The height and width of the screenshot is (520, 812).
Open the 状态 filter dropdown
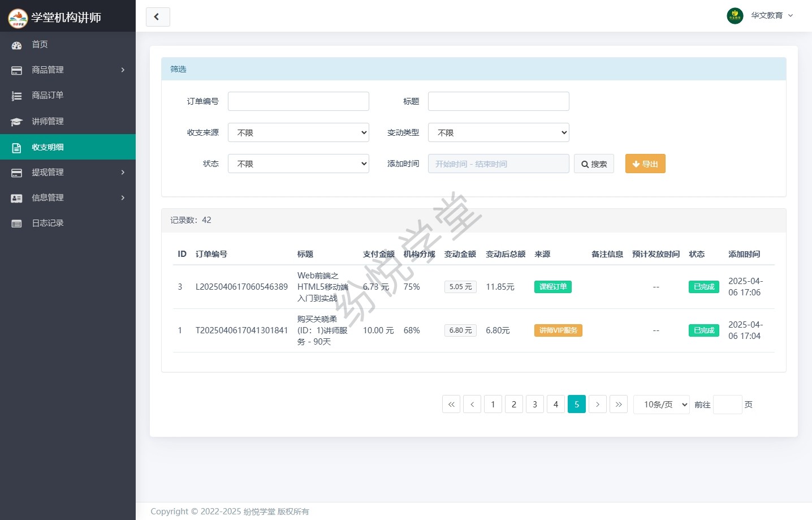pos(298,164)
